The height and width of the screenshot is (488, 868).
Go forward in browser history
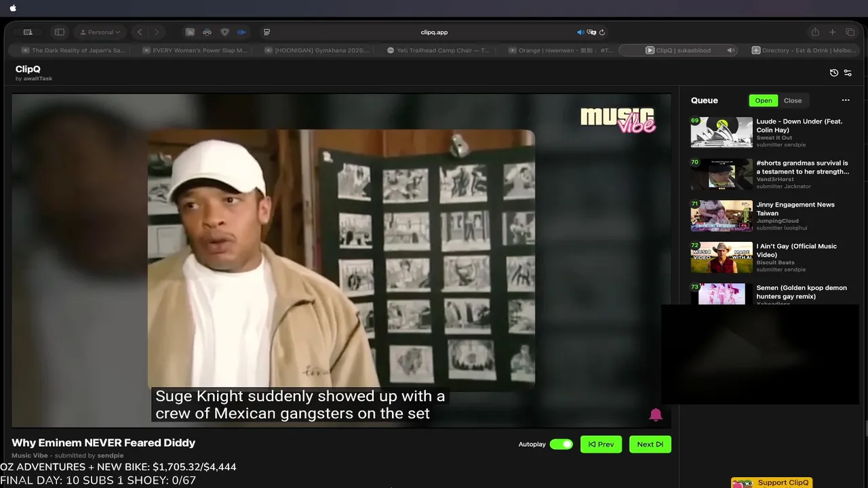coord(157,32)
